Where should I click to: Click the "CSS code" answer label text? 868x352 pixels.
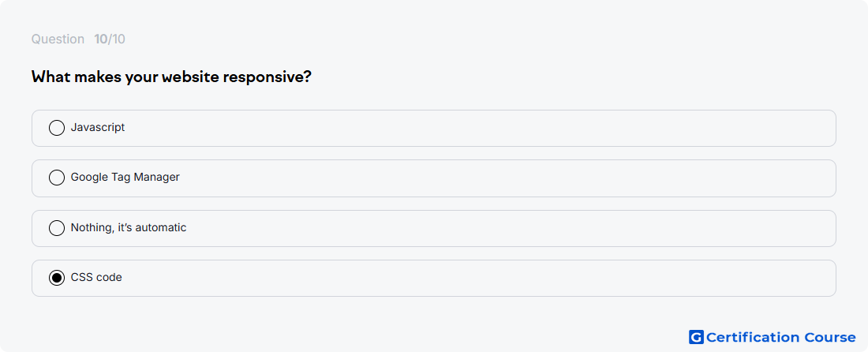coord(96,277)
